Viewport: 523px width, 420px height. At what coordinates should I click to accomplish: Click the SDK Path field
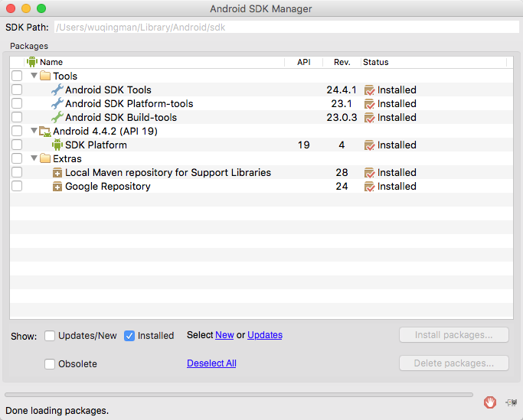coord(287,28)
